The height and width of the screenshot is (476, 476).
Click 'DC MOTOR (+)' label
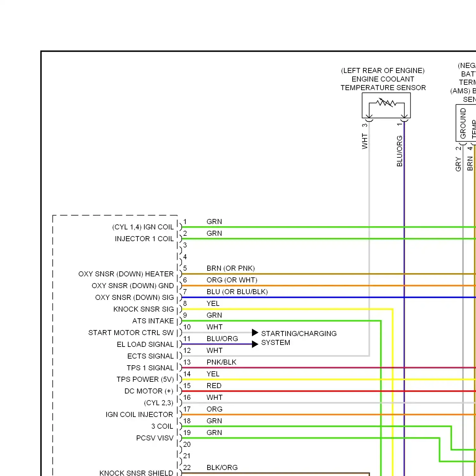click(149, 391)
